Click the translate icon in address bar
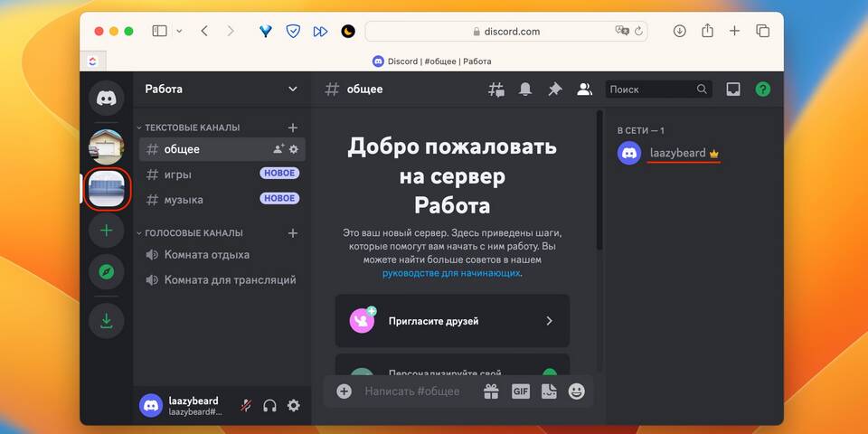This screenshot has width=868, height=434. pos(622,31)
